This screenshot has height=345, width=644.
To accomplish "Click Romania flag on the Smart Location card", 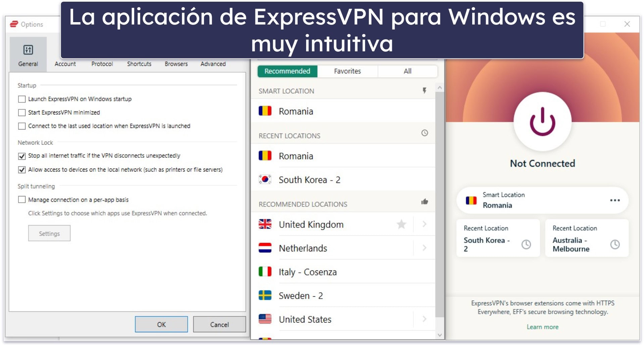I will [x=471, y=200].
